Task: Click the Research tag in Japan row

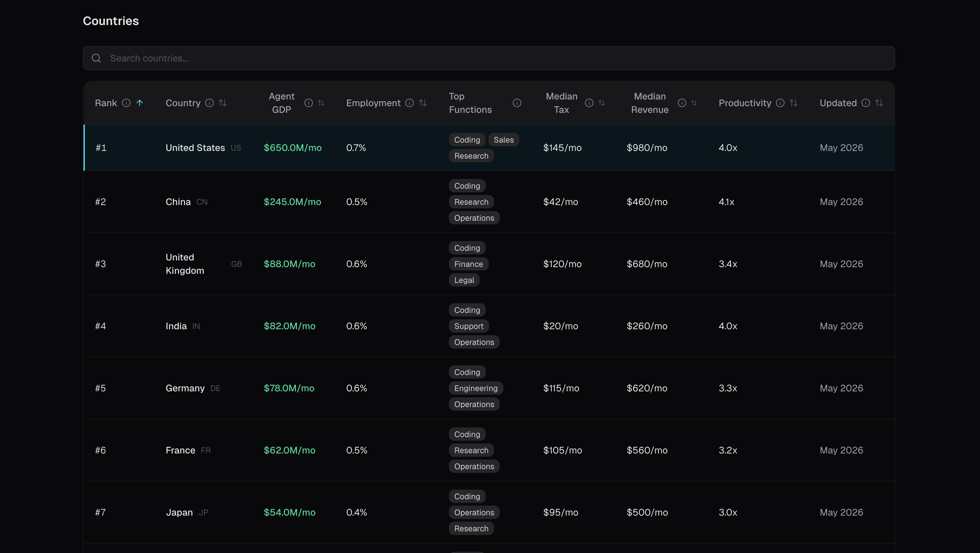Action: 471,528
